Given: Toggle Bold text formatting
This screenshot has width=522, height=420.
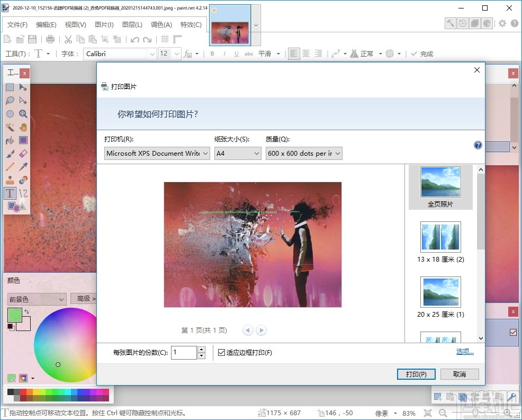Looking at the screenshot, I should (x=212, y=53).
